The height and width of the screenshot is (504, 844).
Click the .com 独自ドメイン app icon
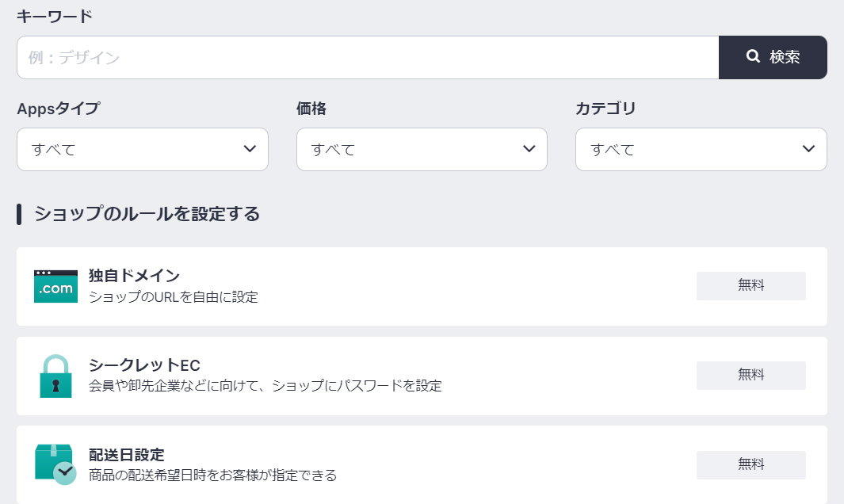pyautogui.click(x=55, y=286)
